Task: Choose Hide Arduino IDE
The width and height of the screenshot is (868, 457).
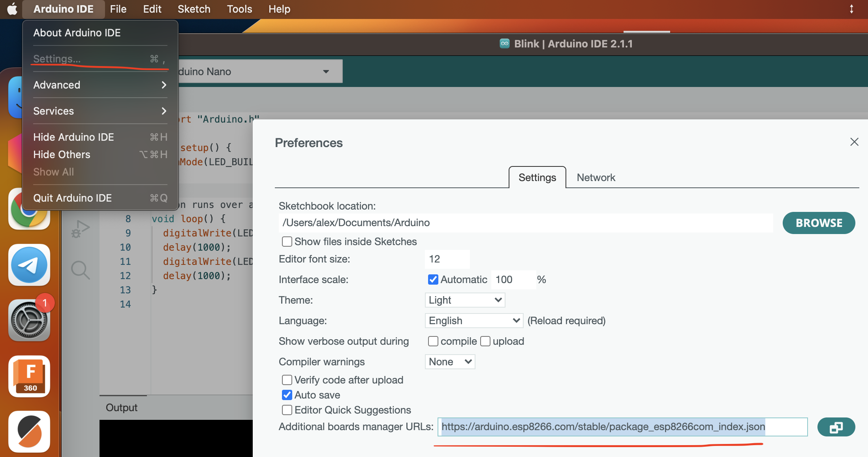Action: [x=100, y=137]
